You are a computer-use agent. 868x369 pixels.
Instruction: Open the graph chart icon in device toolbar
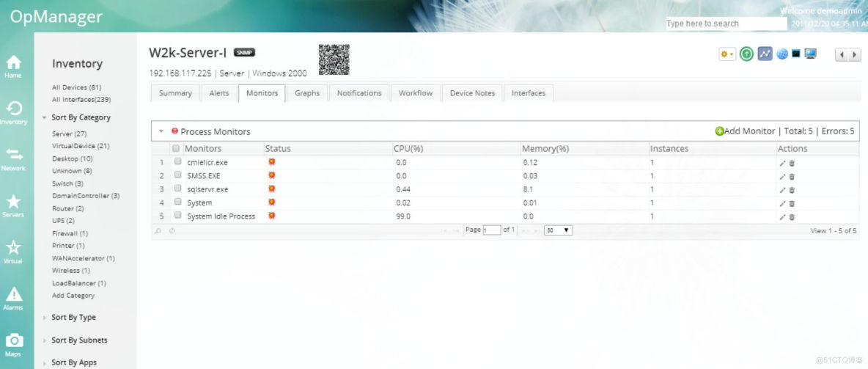pyautogui.click(x=765, y=54)
